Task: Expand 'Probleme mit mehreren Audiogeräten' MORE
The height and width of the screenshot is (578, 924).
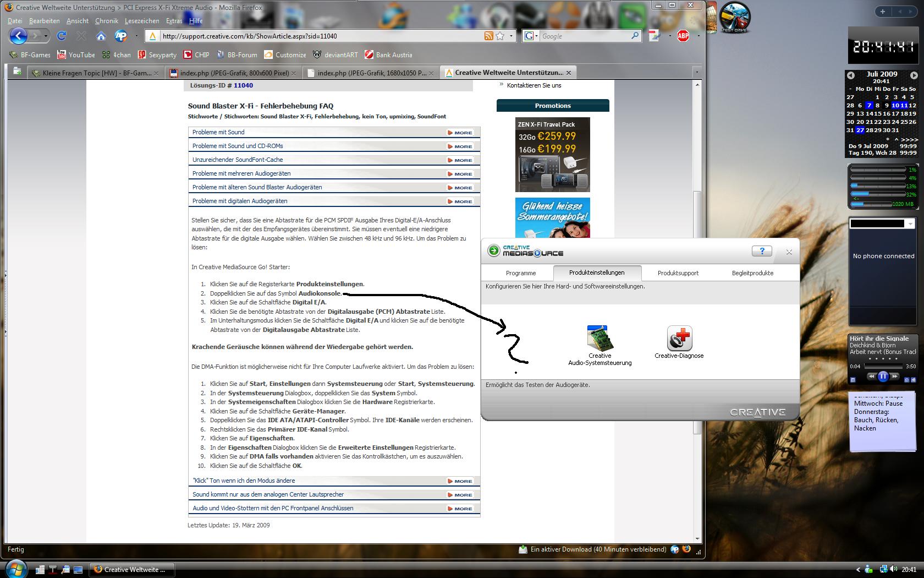Action: click(x=460, y=174)
